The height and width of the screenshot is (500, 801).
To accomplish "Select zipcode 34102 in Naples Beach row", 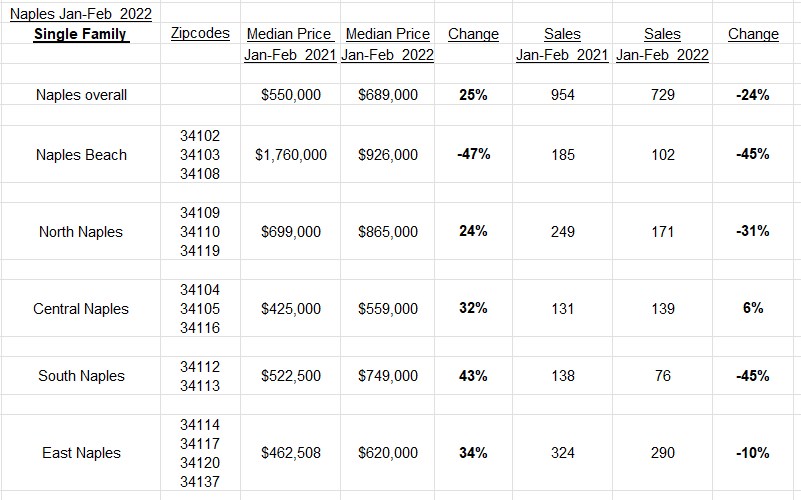I will tap(200, 136).
